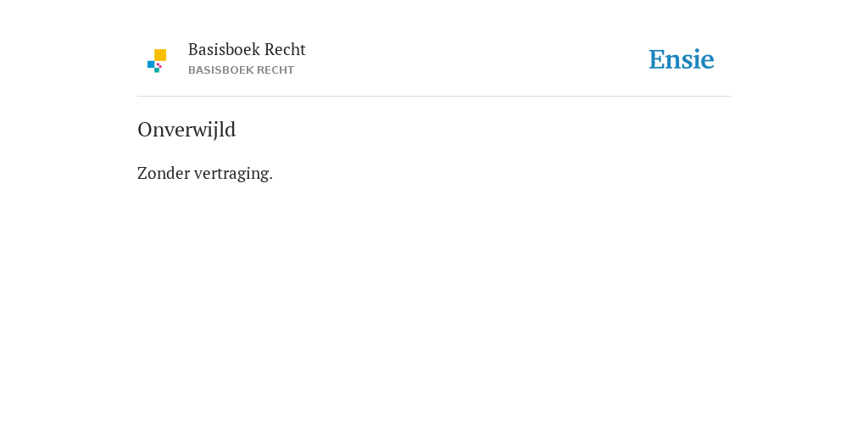The width and height of the screenshot is (868, 434).
Task: Click the gray uppercase word BASISBOEK
Action: point(221,70)
